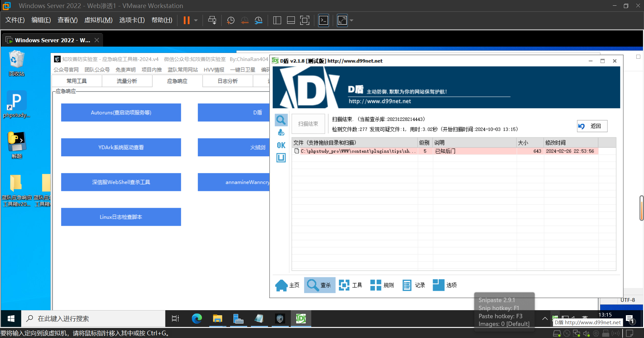
Task: Take a snapshot with the clock icon
Action: 230,20
